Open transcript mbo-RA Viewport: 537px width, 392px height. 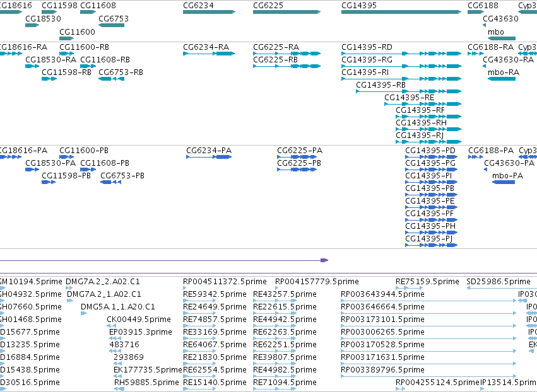pyautogui.click(x=504, y=72)
